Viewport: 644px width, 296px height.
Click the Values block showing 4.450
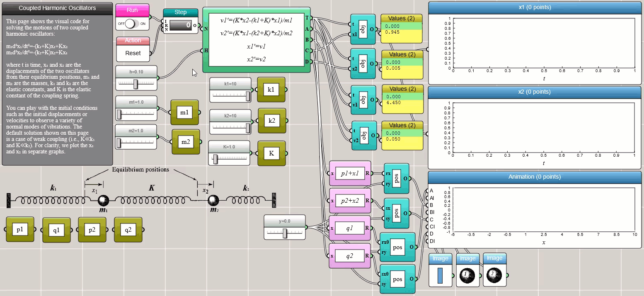(403, 99)
